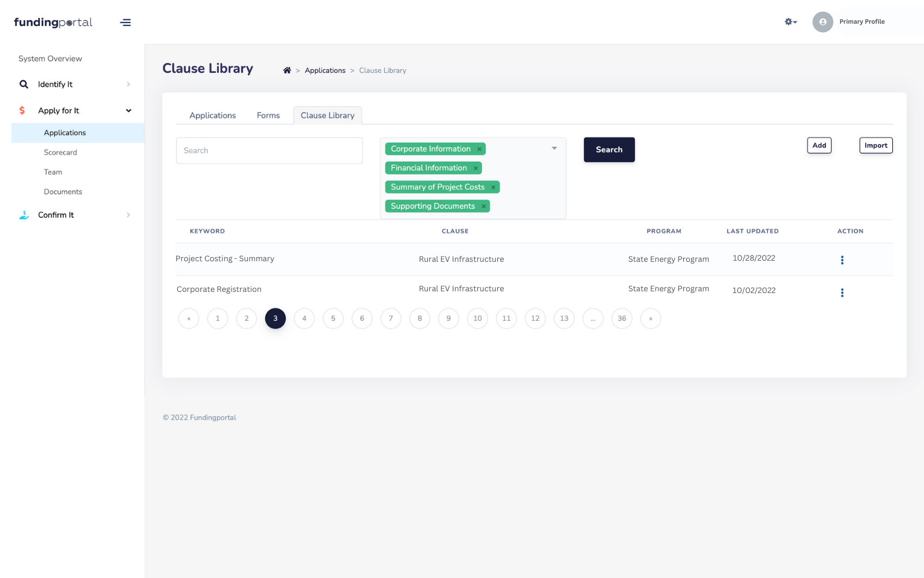
Task: Open the settings gear menu in the header
Action: pyautogui.click(x=789, y=21)
